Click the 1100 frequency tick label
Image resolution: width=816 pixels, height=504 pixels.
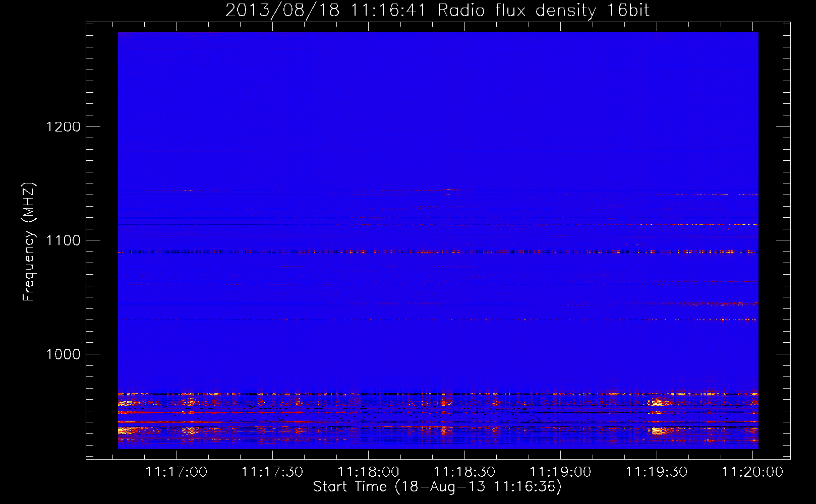[x=64, y=240]
